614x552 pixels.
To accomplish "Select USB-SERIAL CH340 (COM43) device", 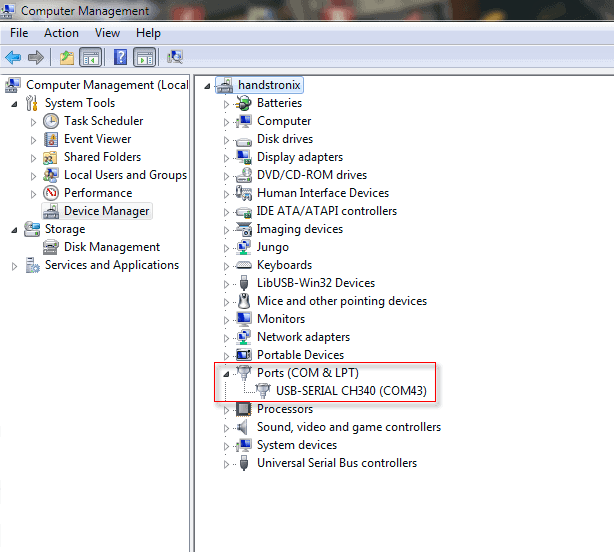I will [x=351, y=391].
